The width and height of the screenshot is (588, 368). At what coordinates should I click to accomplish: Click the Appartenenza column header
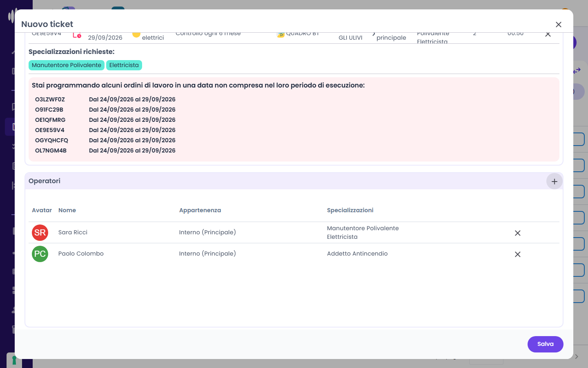(x=200, y=210)
